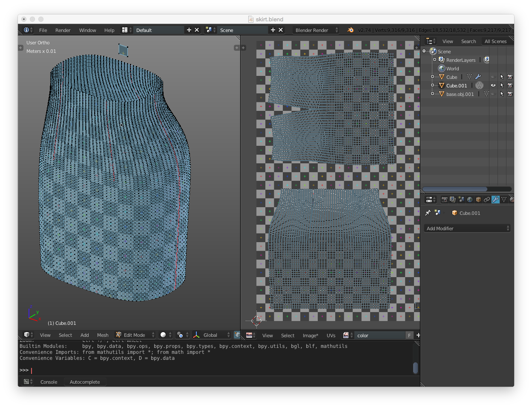Screen dimensions: 532x408
Task: Toggle visibility eye for Cube.001
Action: 493,86
